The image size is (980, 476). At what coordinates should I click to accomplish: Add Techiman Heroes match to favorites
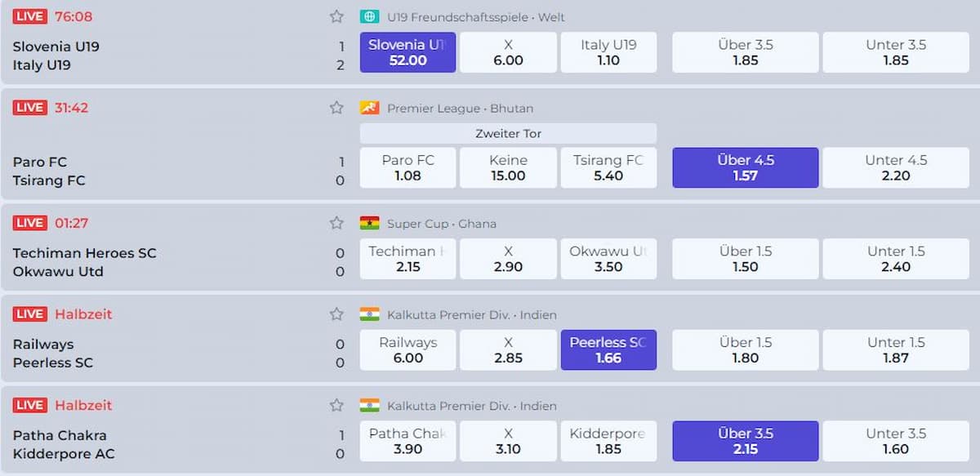click(x=336, y=223)
